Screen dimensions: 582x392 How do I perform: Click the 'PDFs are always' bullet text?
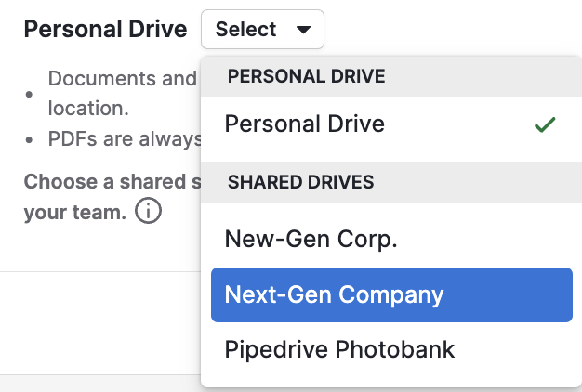click(x=125, y=139)
